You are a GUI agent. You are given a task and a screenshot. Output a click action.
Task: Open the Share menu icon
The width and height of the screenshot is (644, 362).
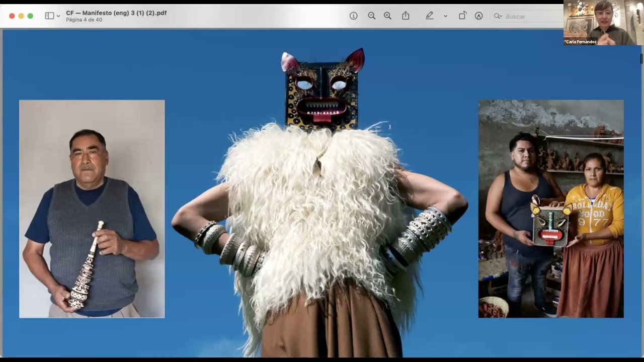coord(406,16)
